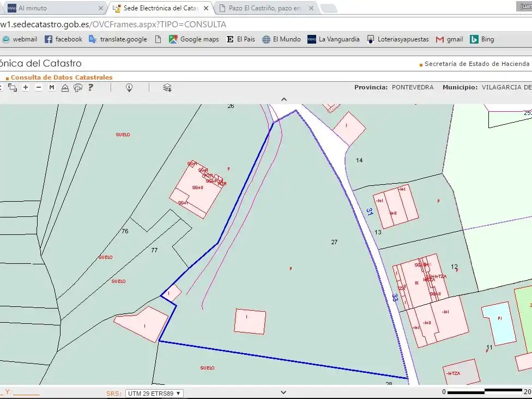Open the layers download tool
This screenshot has width=532, height=399.
pos(167,88)
